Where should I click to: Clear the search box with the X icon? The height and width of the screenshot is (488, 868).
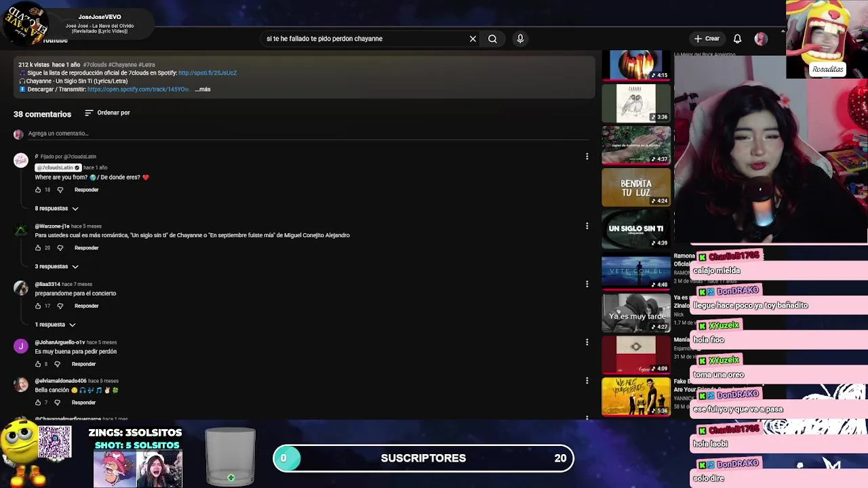pos(473,39)
